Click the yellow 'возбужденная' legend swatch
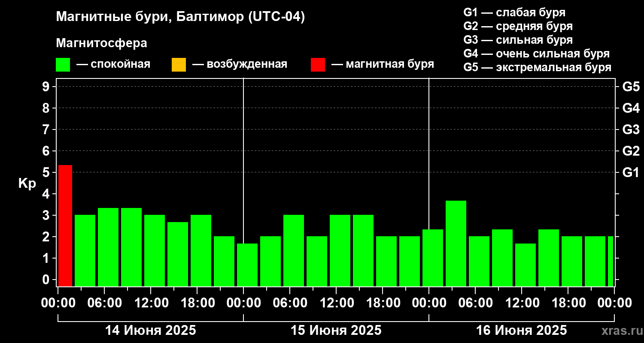The image size is (644, 343). 179,65
